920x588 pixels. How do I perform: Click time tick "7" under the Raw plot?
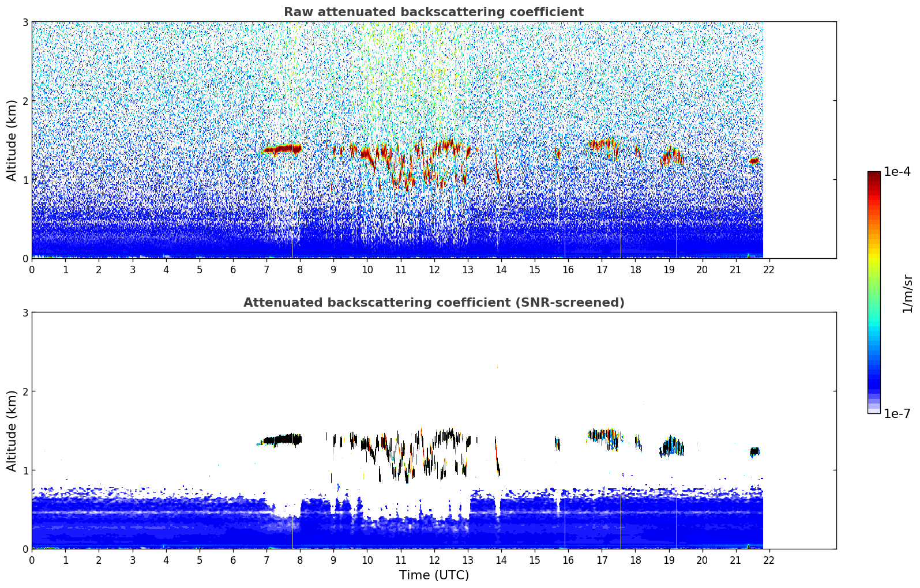[266, 269]
